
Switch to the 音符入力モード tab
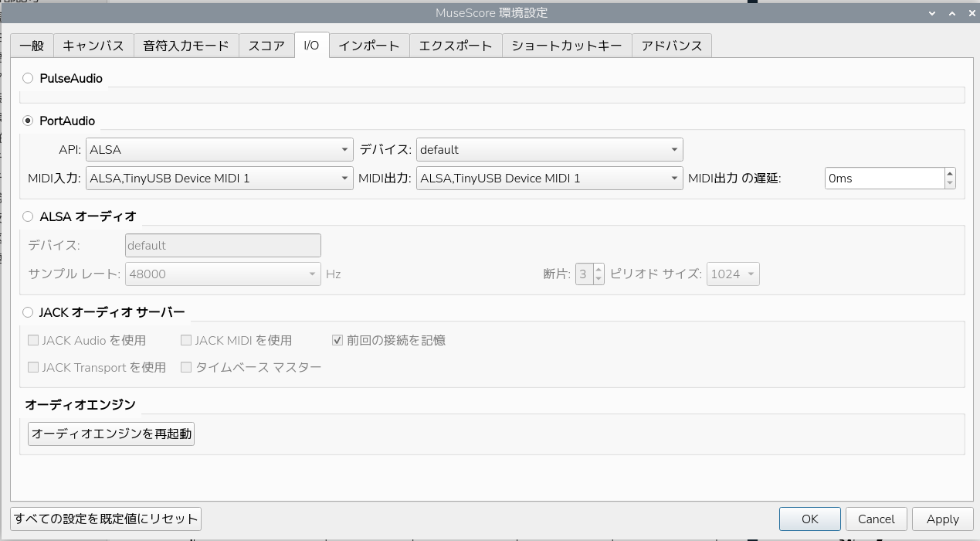(186, 46)
